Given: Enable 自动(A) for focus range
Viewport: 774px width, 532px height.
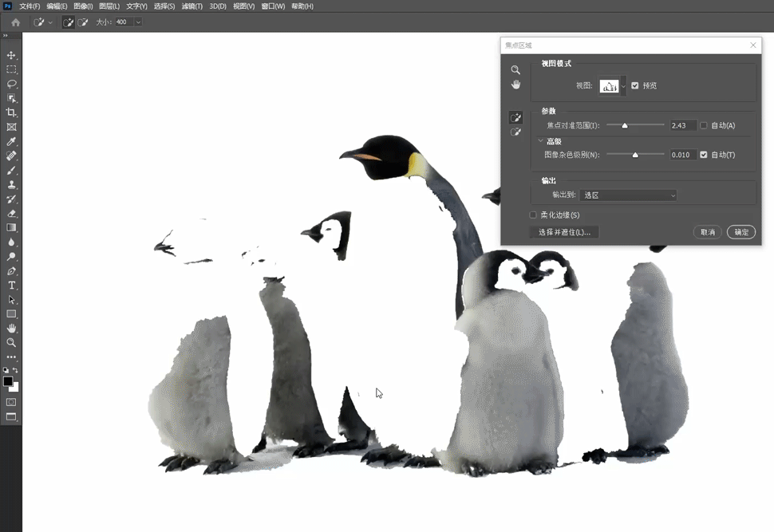Looking at the screenshot, I should (704, 125).
